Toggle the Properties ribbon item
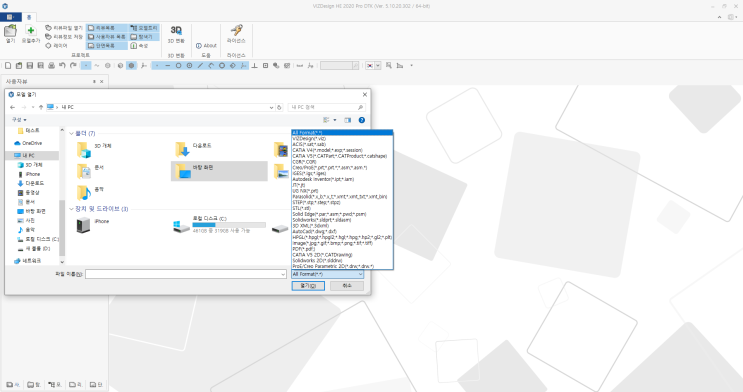This screenshot has width=743, height=392. [x=139, y=46]
